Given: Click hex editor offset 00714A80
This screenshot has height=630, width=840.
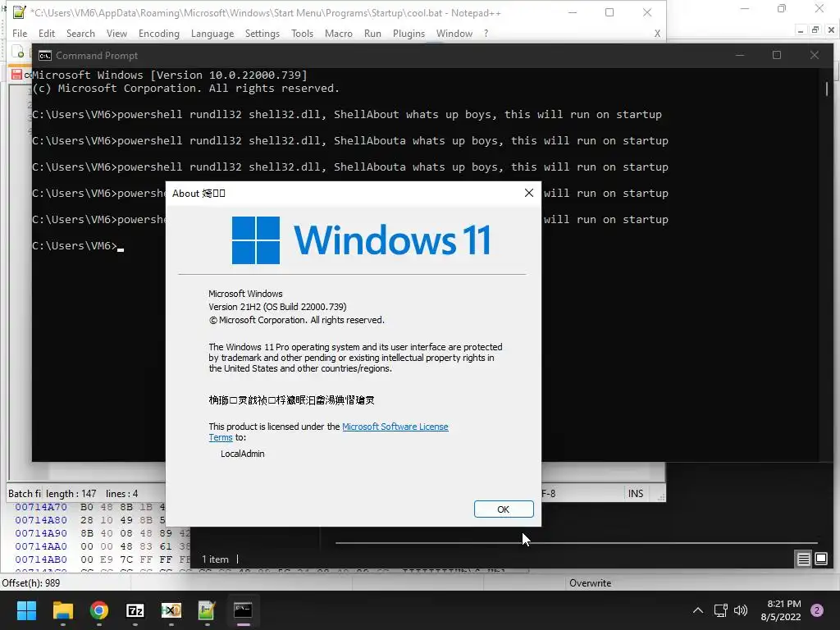Looking at the screenshot, I should coord(41,520).
